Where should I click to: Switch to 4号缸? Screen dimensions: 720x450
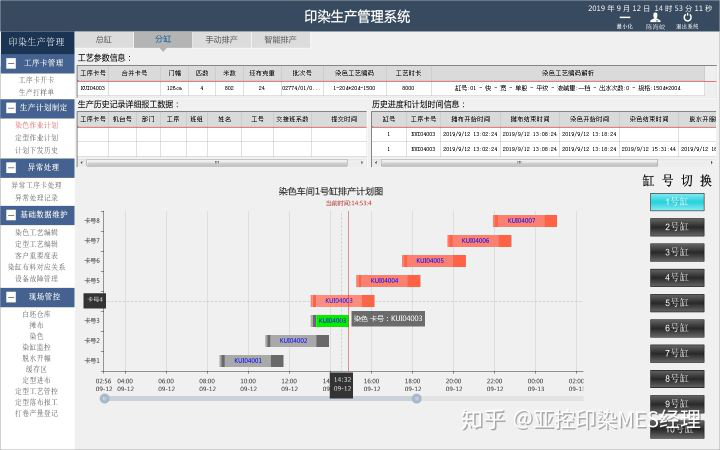pos(677,277)
